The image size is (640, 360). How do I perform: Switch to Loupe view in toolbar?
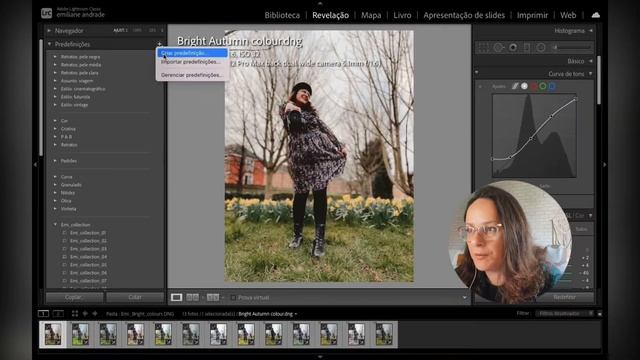(x=176, y=298)
